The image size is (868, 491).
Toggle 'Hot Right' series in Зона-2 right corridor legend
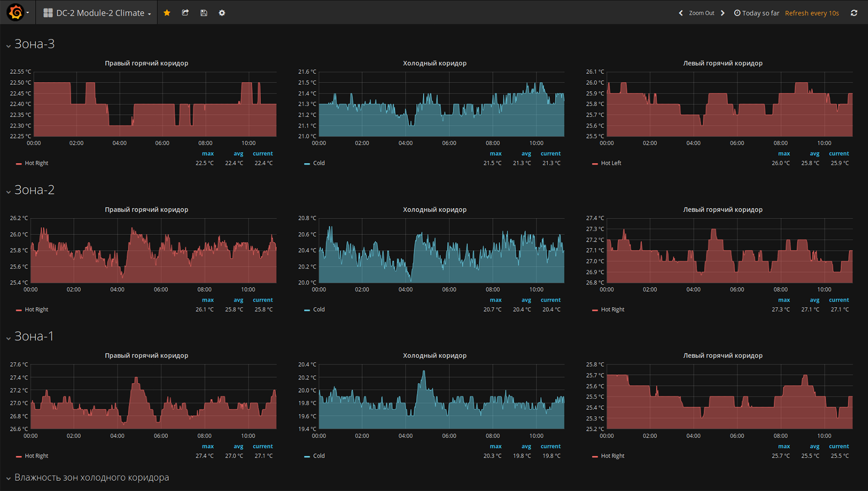[x=37, y=310]
